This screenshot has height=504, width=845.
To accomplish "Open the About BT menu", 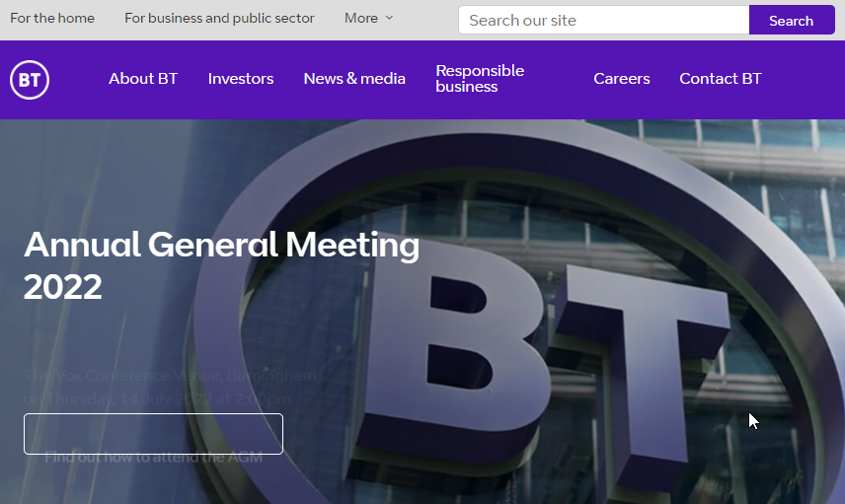I will pyautogui.click(x=143, y=79).
